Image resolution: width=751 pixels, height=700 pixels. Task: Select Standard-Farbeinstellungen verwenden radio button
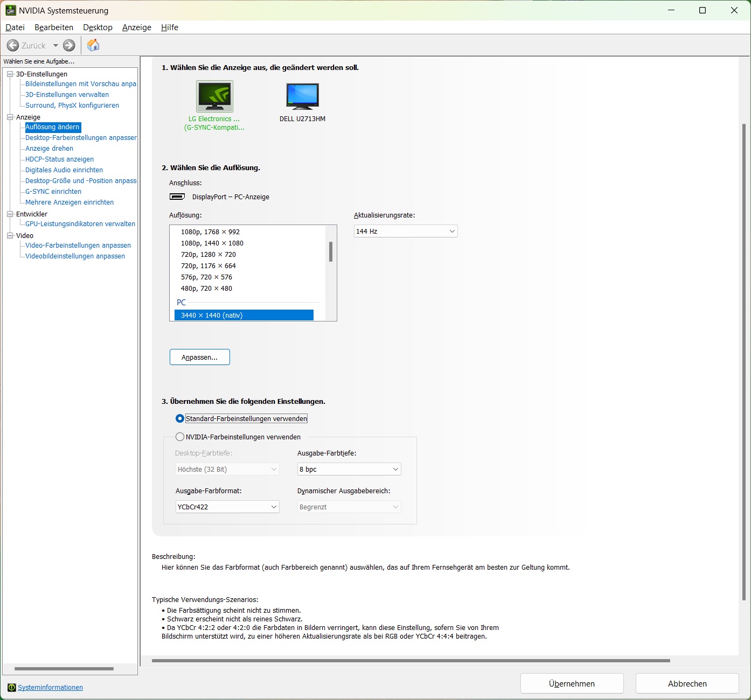(x=180, y=418)
